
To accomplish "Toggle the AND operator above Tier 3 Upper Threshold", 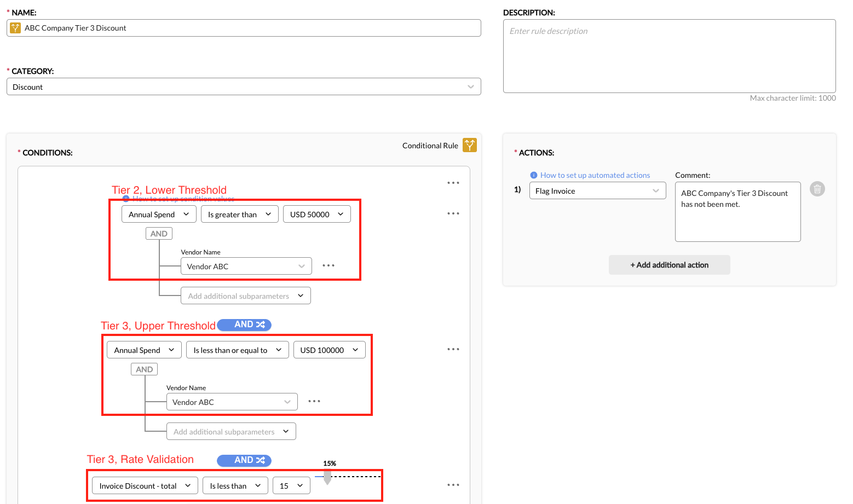I will pos(244,325).
